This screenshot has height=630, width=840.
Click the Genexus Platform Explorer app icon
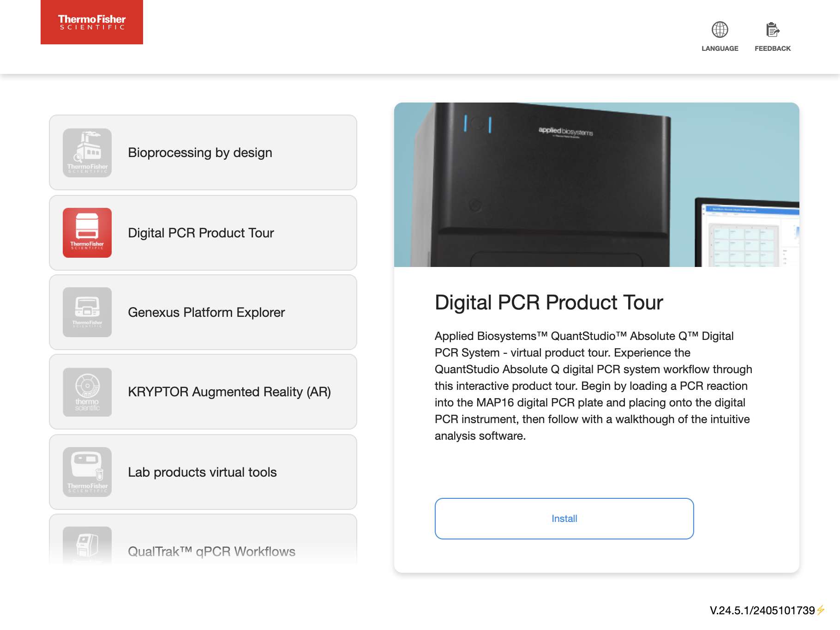87,312
